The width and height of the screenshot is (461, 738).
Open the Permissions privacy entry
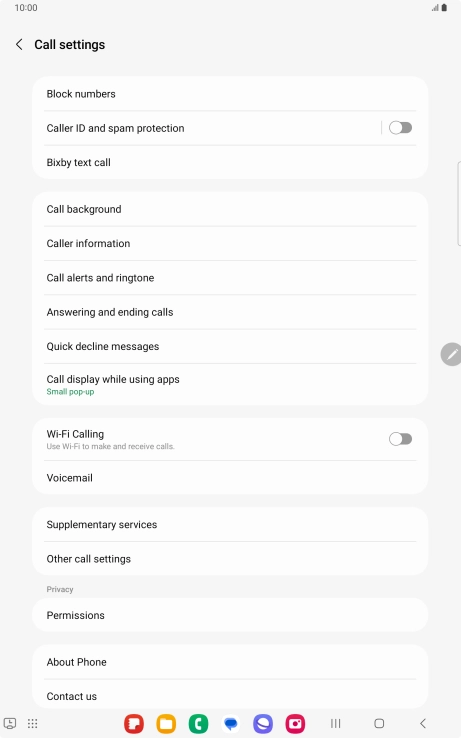tap(230, 615)
